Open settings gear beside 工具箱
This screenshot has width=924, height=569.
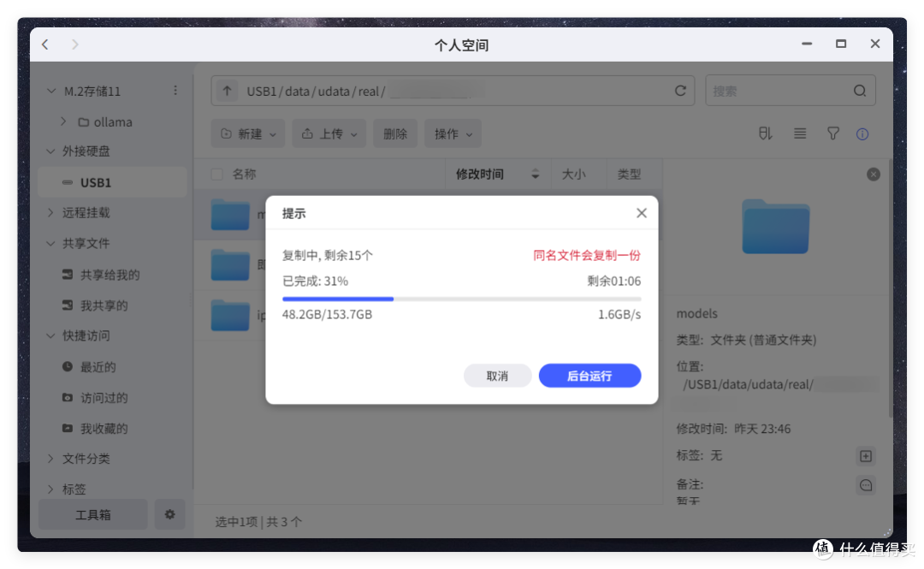pyautogui.click(x=169, y=514)
